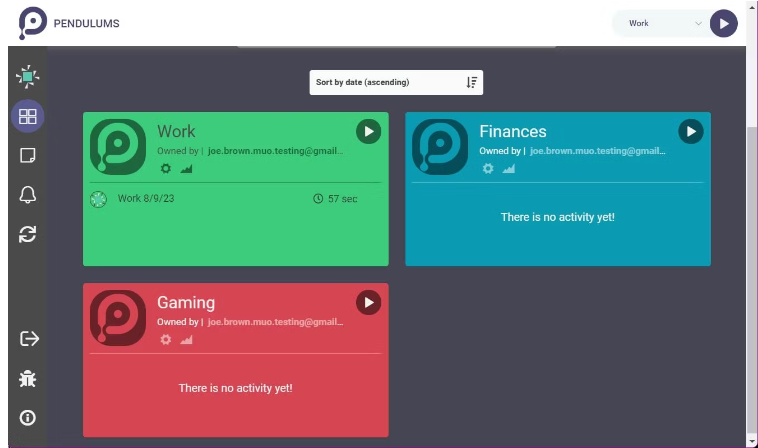The width and height of the screenshot is (758, 448).
Task: Start the Work project play button
Action: tap(368, 131)
